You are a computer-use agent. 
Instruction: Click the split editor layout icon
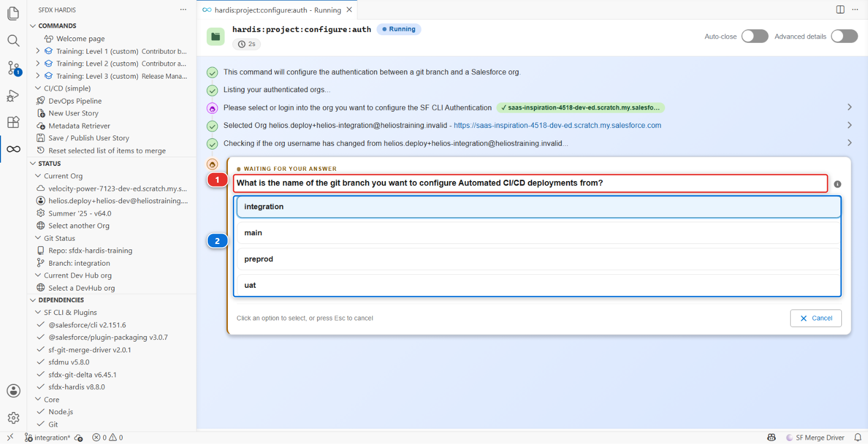coord(840,10)
